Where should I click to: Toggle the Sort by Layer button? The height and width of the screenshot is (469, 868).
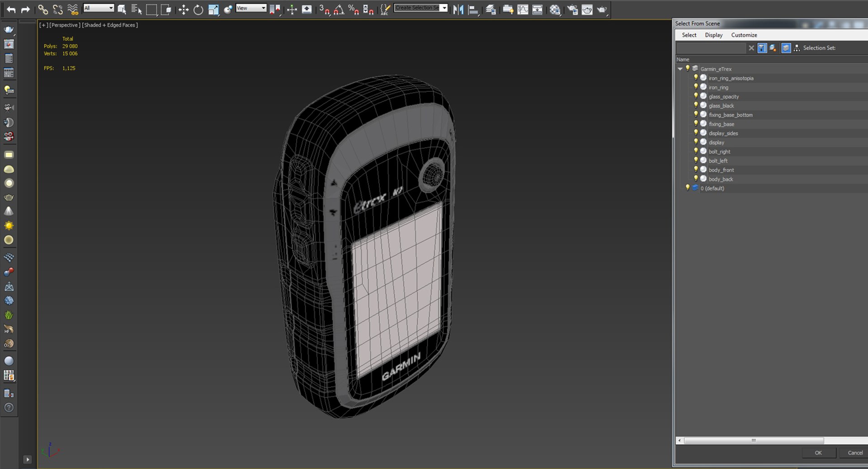786,48
